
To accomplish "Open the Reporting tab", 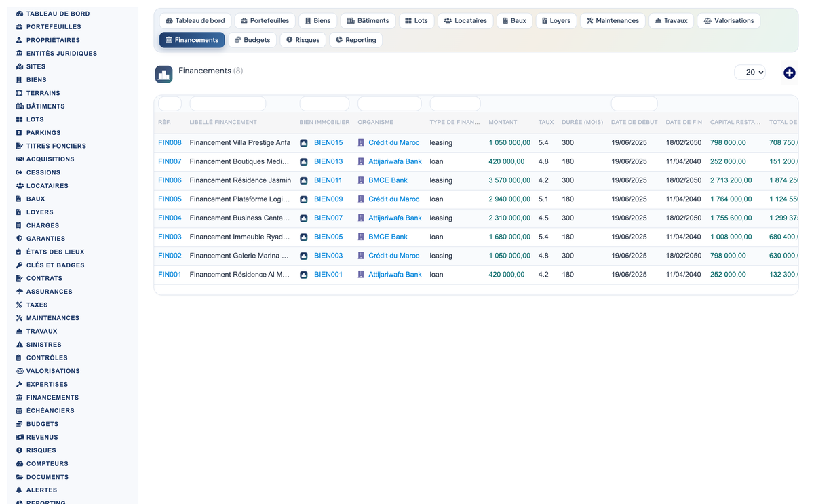I will coord(356,40).
